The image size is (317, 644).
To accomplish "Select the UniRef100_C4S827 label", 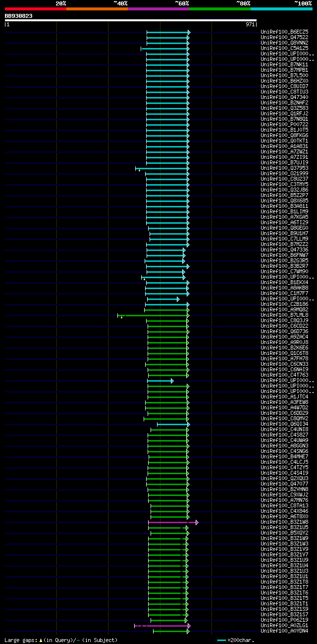I will 284,435.
